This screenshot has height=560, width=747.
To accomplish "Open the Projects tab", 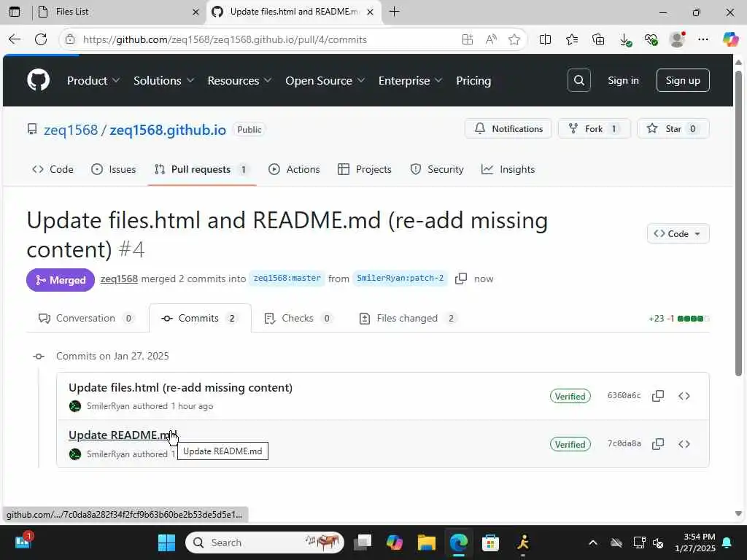I will click(x=365, y=169).
